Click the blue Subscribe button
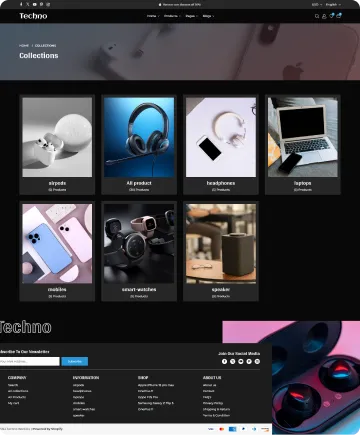This screenshot has width=360, height=435. point(75,361)
